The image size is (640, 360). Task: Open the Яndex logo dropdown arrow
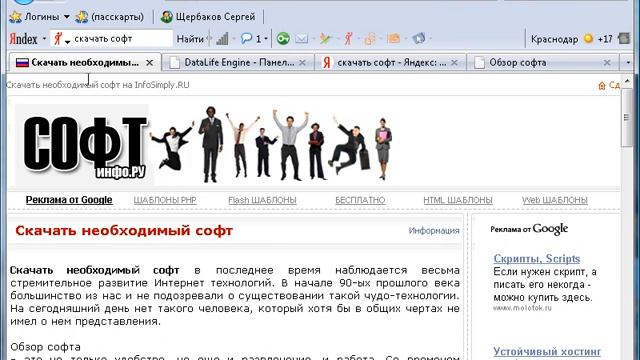click(x=44, y=39)
